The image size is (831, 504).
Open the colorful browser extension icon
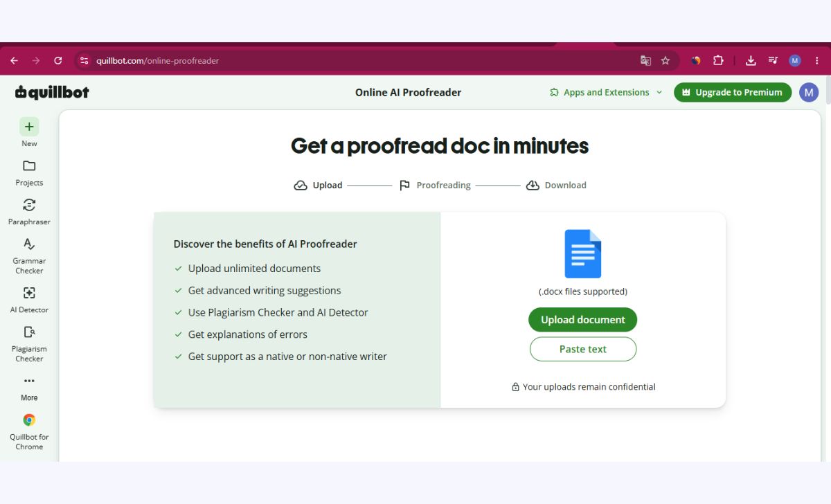click(696, 61)
